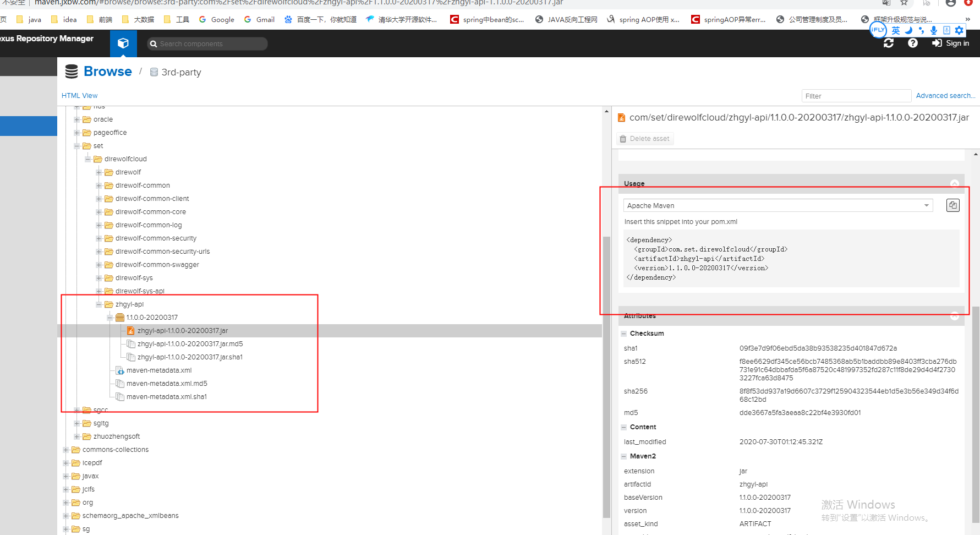Click the zhuozhengsoft folder icon

coord(87,436)
